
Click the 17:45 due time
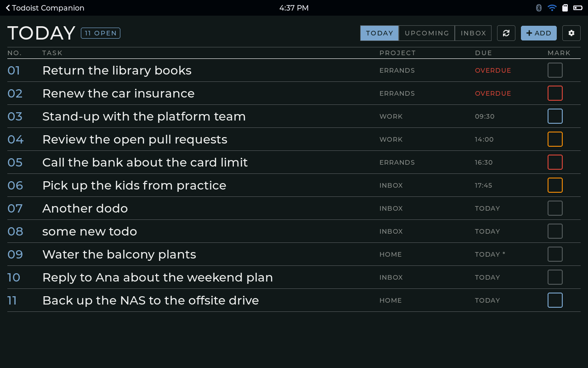[484, 185]
